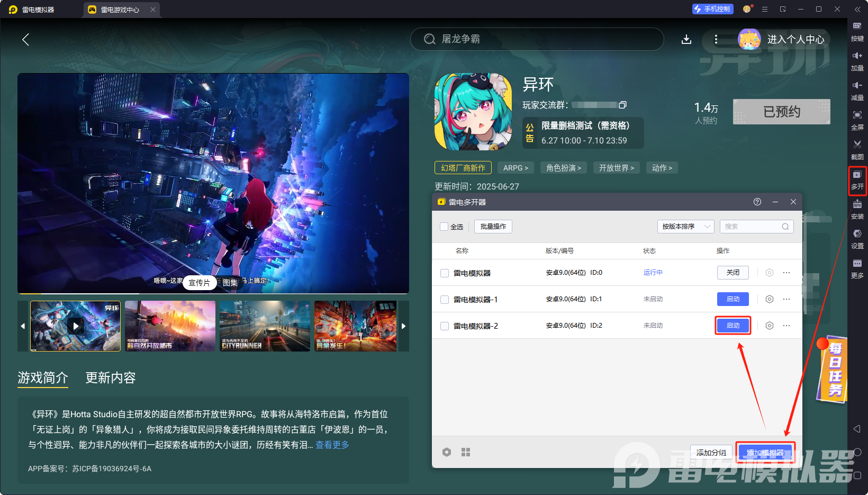Select the 图集 media tab
This screenshot has height=495, width=868.
tap(230, 283)
